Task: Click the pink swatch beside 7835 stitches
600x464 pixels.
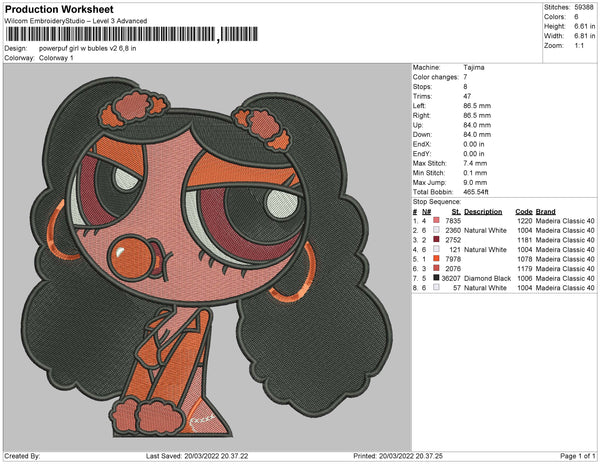Action: pos(436,220)
